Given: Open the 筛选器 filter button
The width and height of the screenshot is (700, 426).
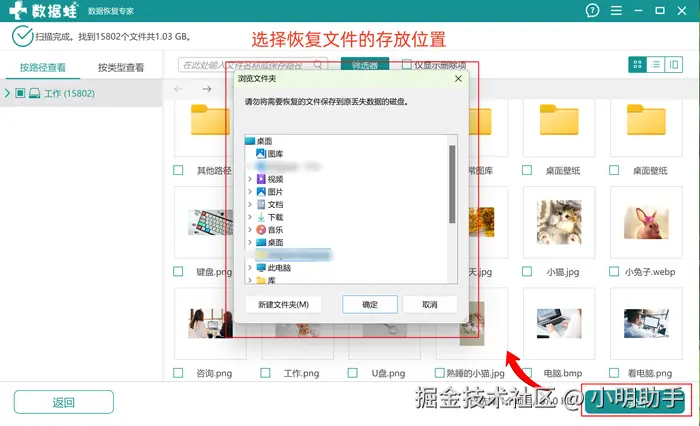Looking at the screenshot, I should tap(365, 65).
